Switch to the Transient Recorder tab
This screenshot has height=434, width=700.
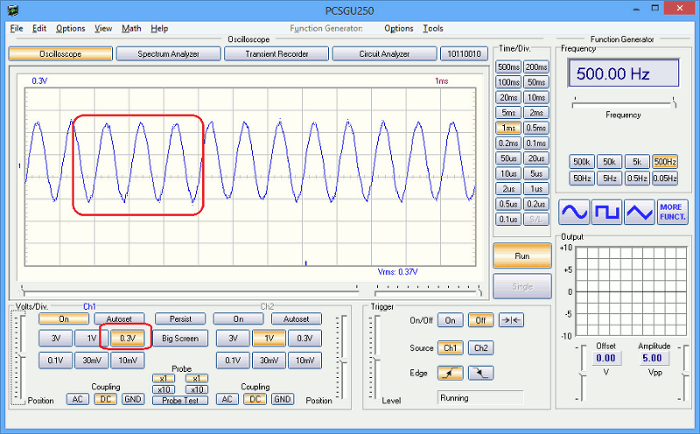pyautogui.click(x=277, y=54)
